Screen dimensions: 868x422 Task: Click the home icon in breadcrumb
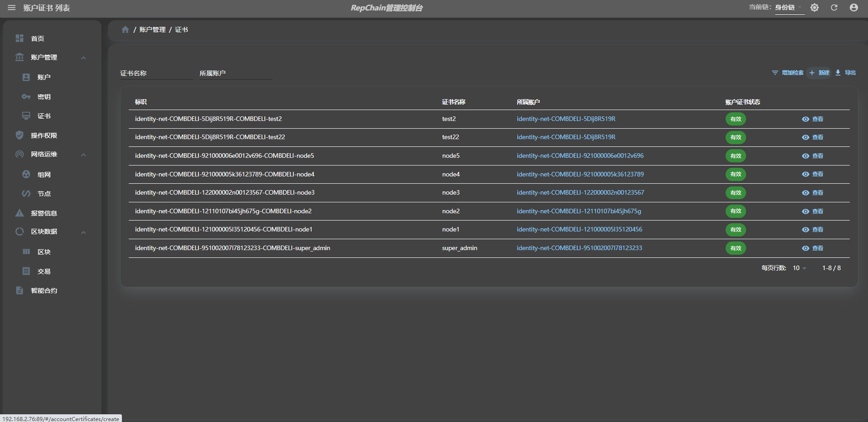pyautogui.click(x=125, y=30)
